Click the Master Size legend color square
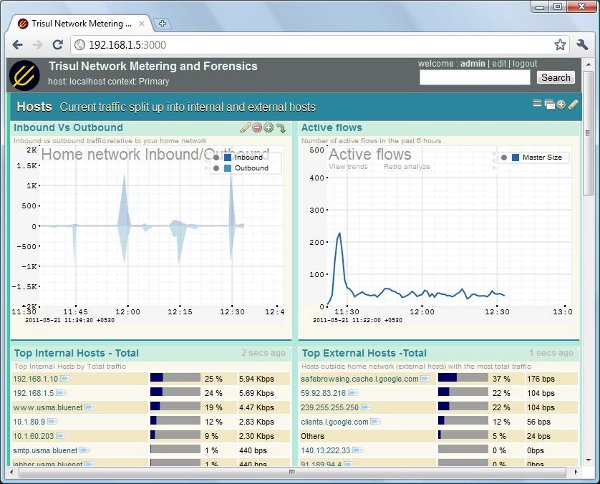The width and height of the screenshot is (600, 484). coord(515,158)
